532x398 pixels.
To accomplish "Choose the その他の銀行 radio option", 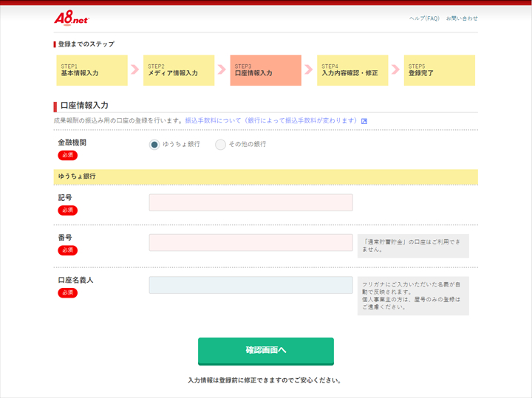I will click(220, 145).
